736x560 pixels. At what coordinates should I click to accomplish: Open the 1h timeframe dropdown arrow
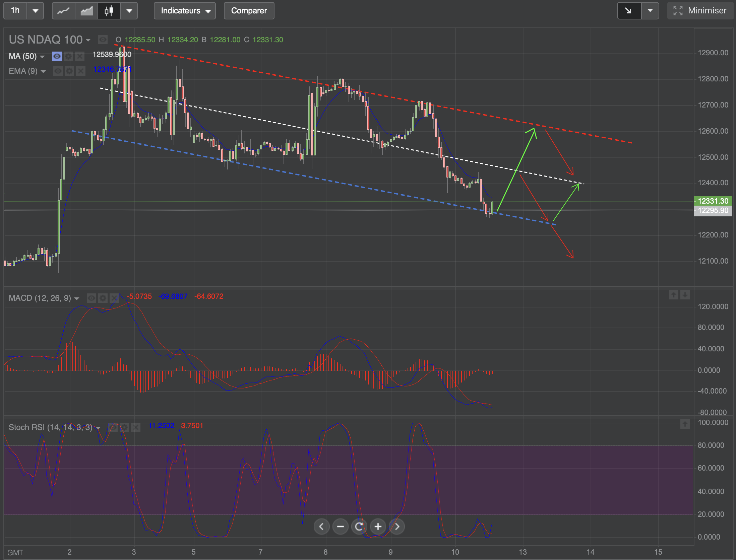[x=35, y=11]
